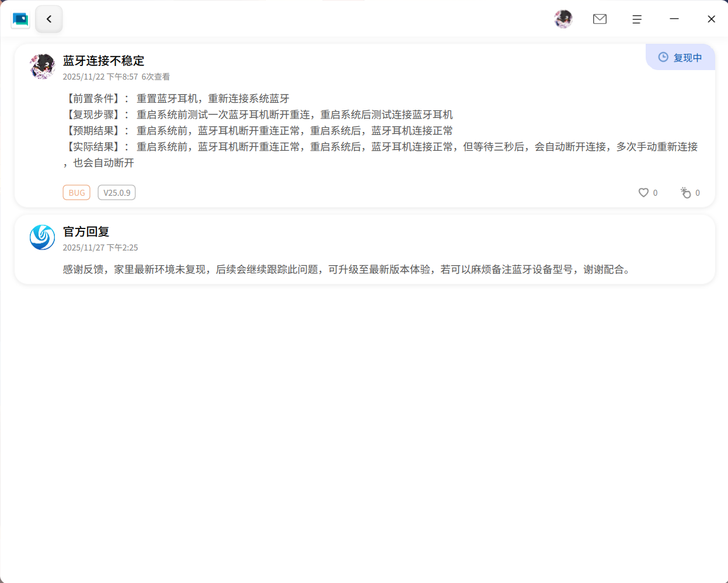
Task: Click the post author's avatar
Action: (43, 67)
